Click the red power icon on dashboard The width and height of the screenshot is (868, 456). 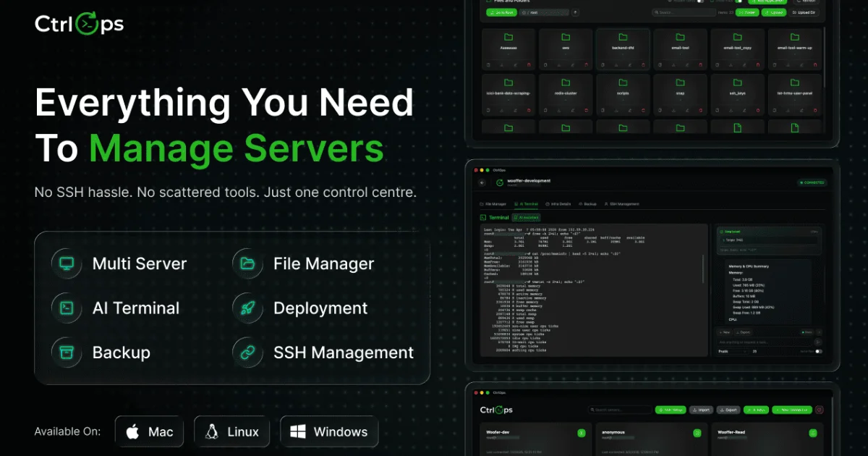(x=819, y=410)
